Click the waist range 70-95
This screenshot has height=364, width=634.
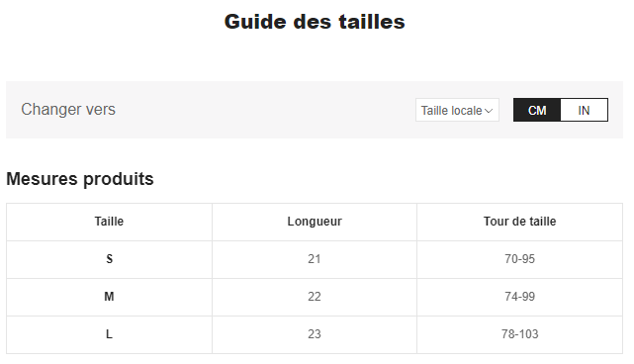pyautogui.click(x=519, y=259)
